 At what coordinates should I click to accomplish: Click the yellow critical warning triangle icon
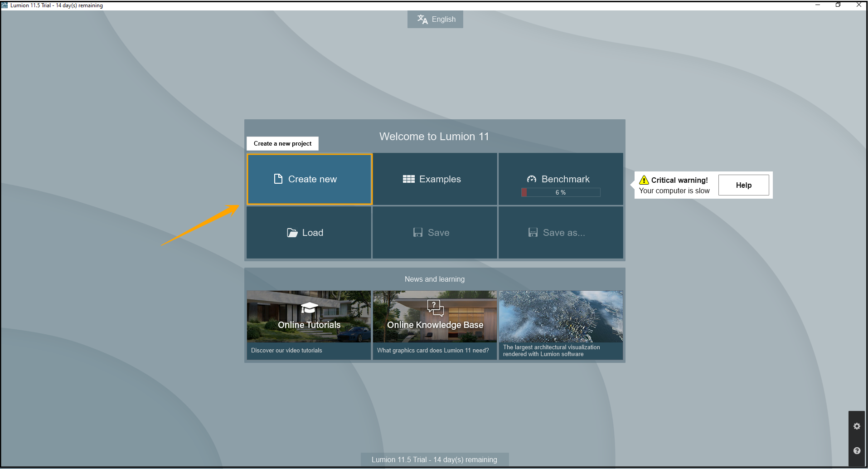644,180
